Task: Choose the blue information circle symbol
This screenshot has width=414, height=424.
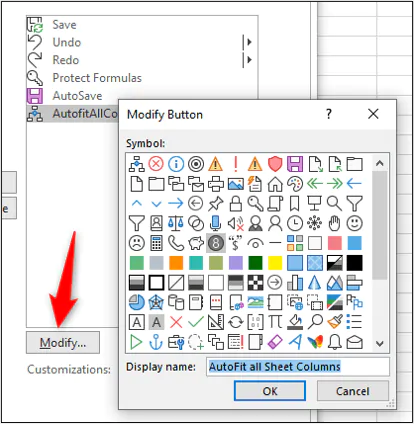Action: click(x=176, y=164)
